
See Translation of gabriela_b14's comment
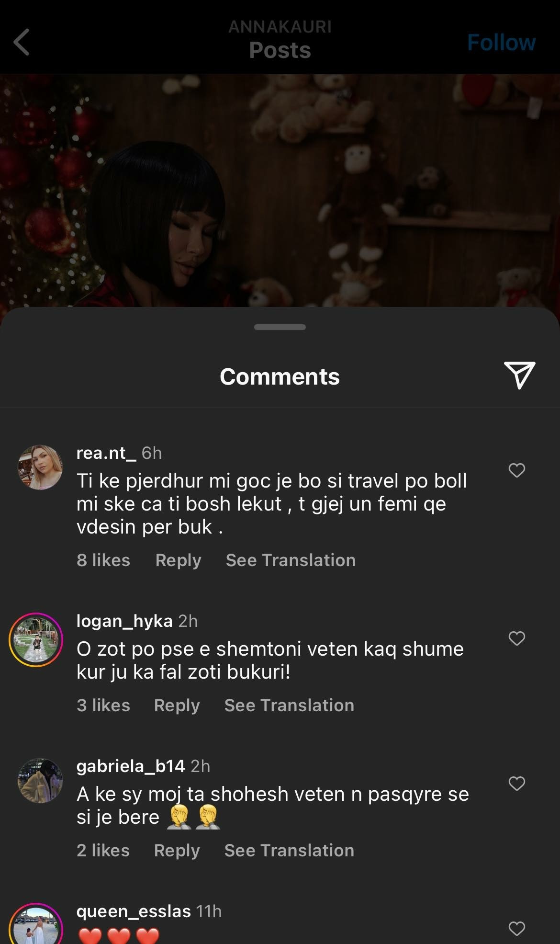click(289, 850)
